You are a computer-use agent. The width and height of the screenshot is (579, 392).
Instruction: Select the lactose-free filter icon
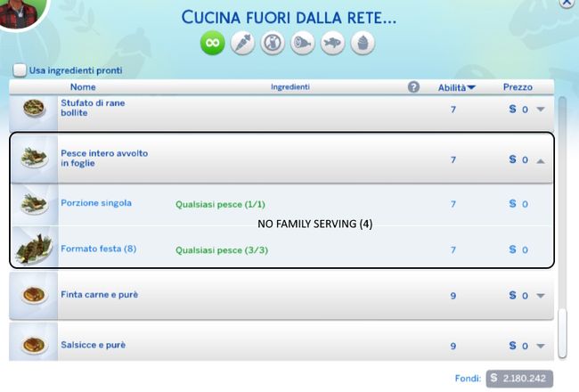[x=273, y=45]
